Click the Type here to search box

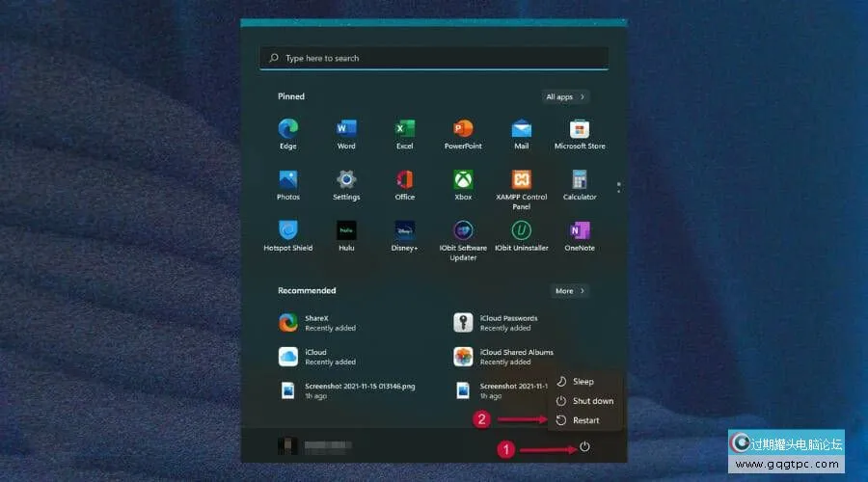click(x=434, y=58)
